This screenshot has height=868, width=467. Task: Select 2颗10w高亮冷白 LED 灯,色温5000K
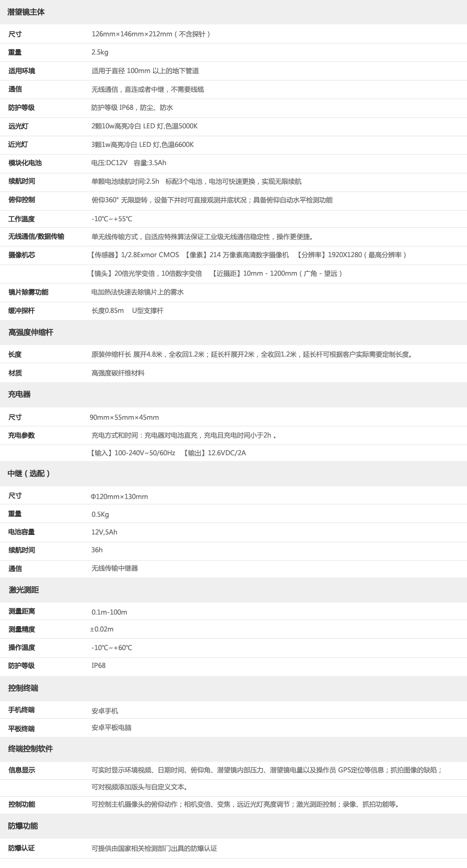click(145, 126)
